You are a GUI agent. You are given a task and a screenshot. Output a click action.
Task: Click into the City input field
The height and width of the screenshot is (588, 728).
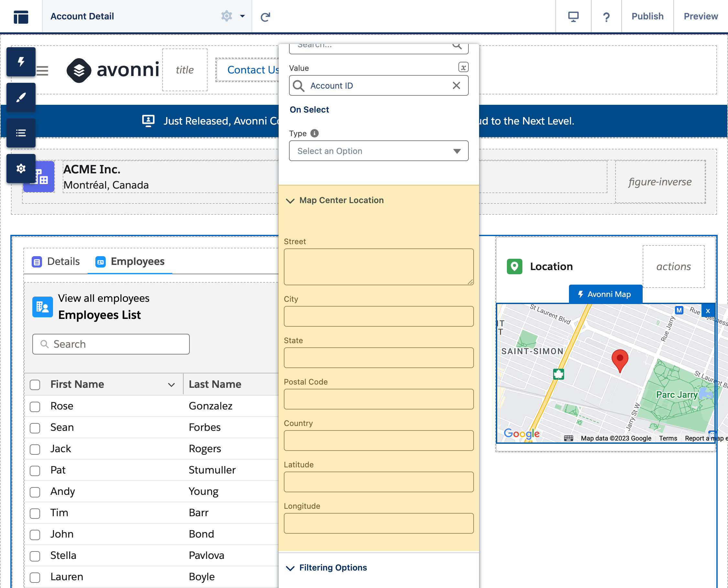(378, 316)
